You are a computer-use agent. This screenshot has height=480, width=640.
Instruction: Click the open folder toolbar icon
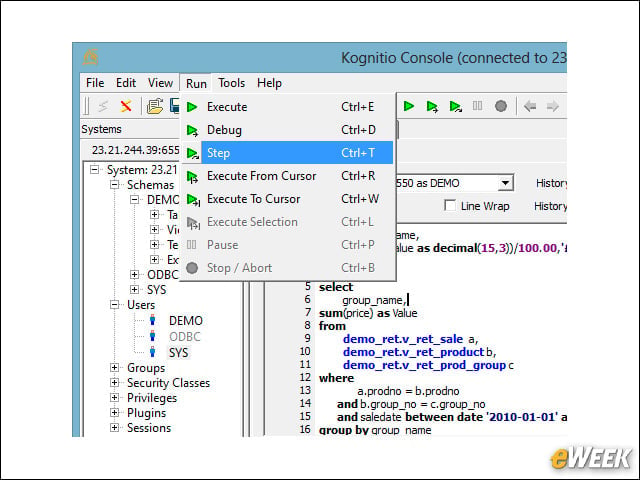click(155, 106)
